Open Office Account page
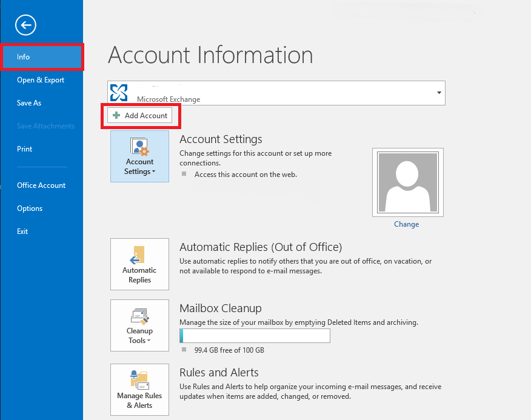The height and width of the screenshot is (420, 531). click(41, 185)
